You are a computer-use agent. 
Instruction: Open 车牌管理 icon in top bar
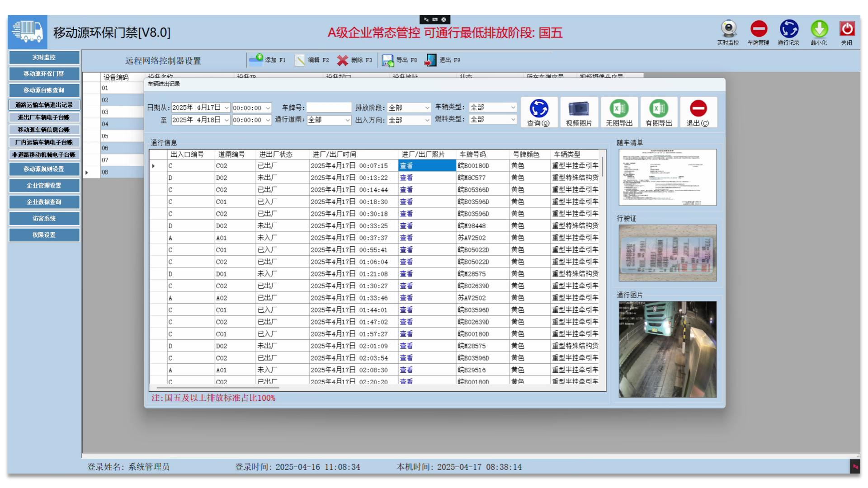pos(758,29)
